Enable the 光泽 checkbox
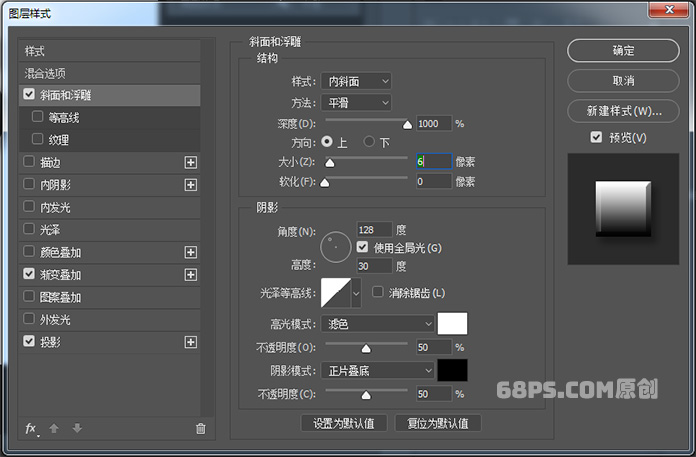696x457 pixels. coord(29,229)
